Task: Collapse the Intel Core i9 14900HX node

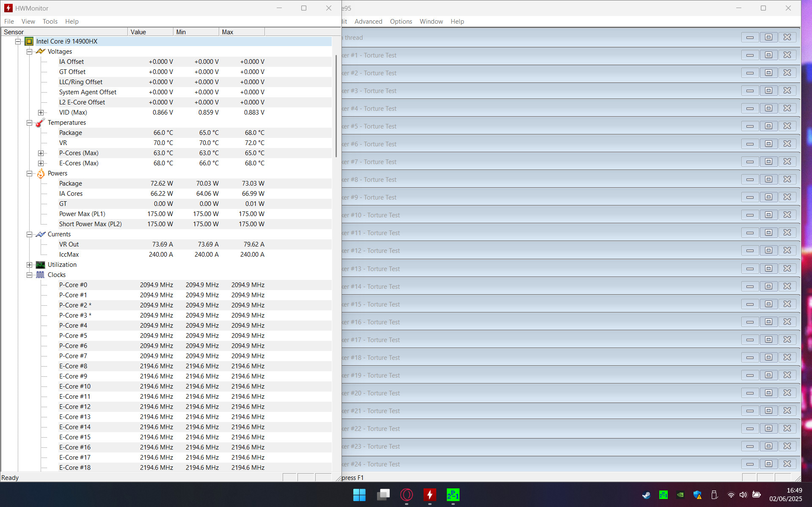Action: point(18,41)
